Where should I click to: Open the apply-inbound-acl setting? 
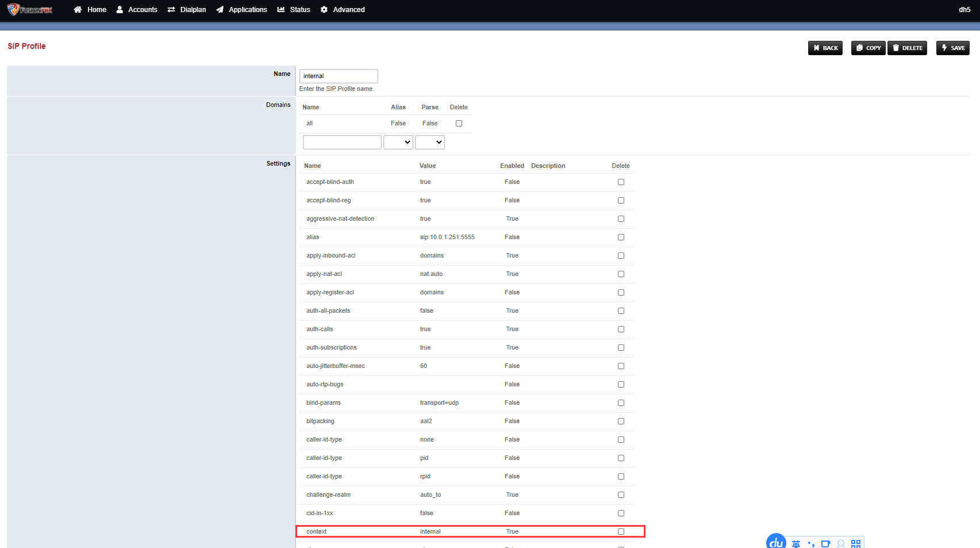coord(330,256)
